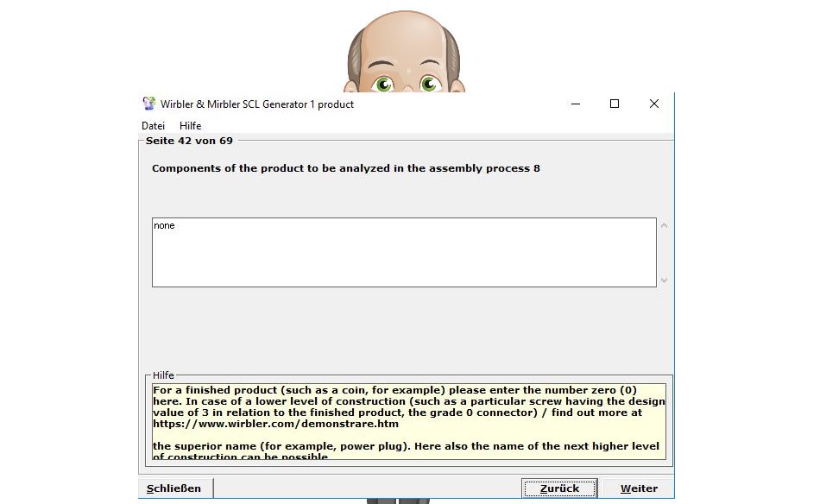Click the app icon in the title bar
This screenshot has width=826, height=504.
tap(149, 104)
